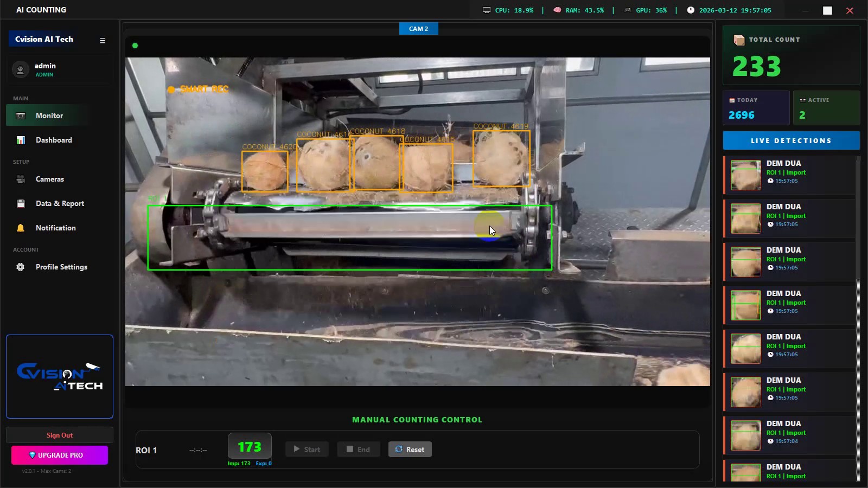
Task: Open Dashboard via its chart icon
Action: pos(21,140)
